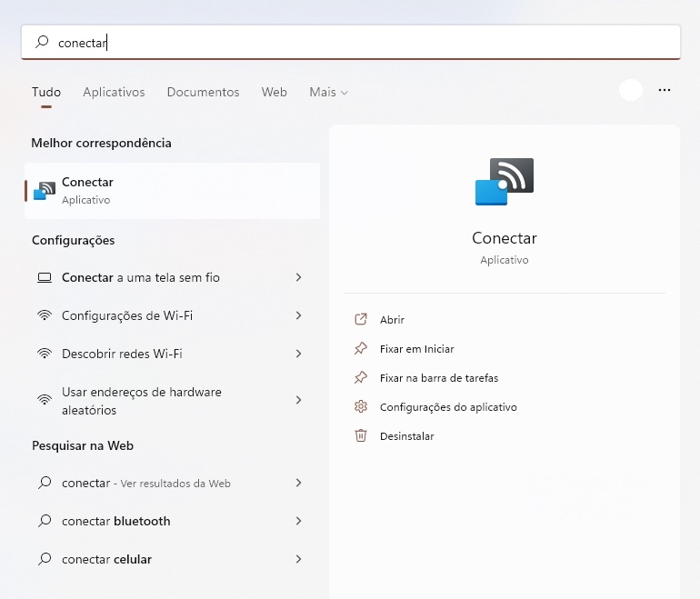Choose Desinstalar

pyautogui.click(x=406, y=436)
